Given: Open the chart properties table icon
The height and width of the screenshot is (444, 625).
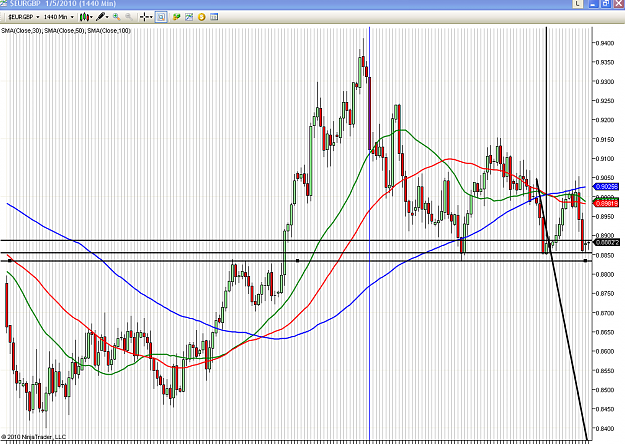Looking at the screenshot, I should [214, 17].
